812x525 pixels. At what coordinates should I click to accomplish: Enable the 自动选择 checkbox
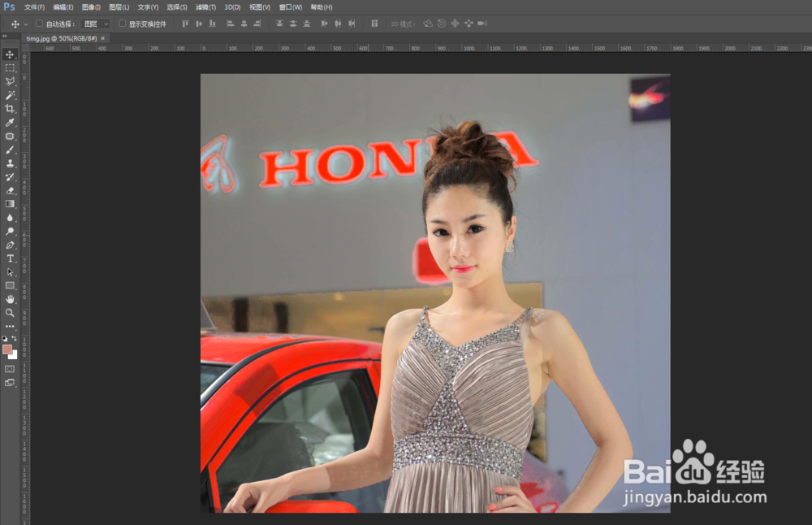tap(39, 24)
